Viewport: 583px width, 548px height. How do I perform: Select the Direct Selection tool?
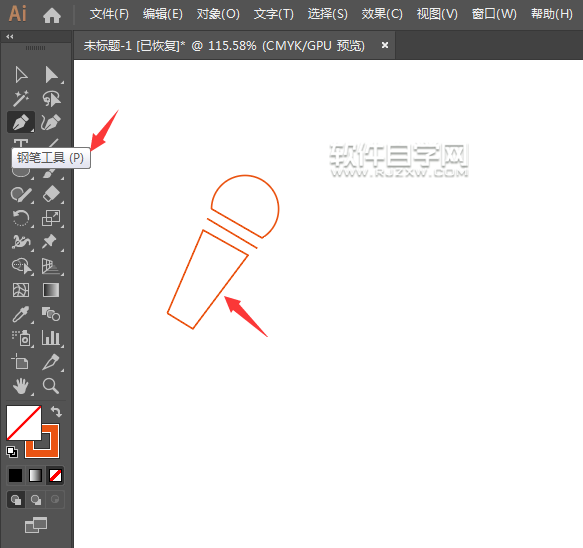(51, 75)
